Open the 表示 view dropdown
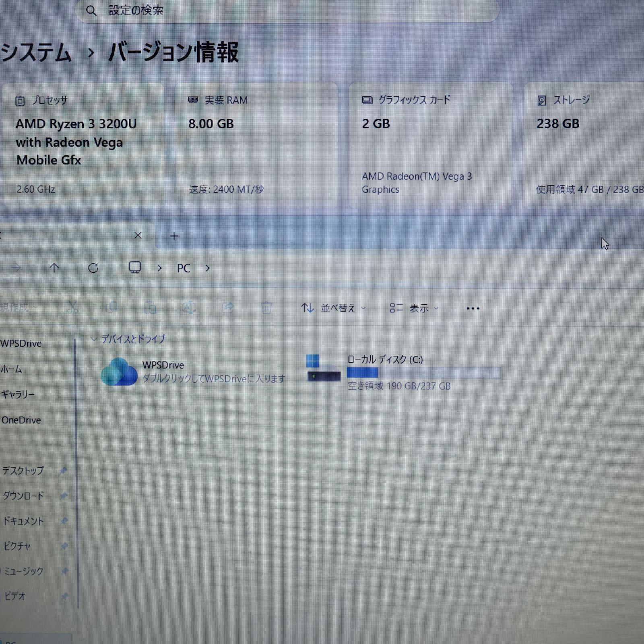This screenshot has height=644, width=644. click(x=414, y=308)
